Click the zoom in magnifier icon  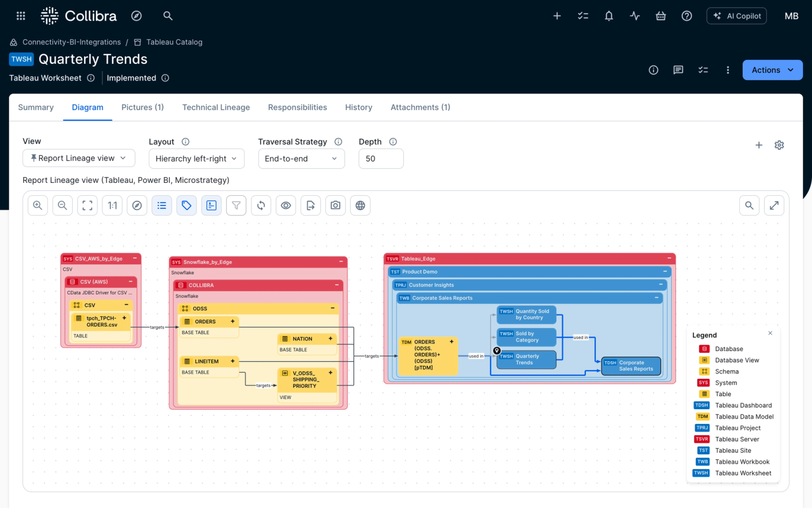pyautogui.click(x=38, y=205)
